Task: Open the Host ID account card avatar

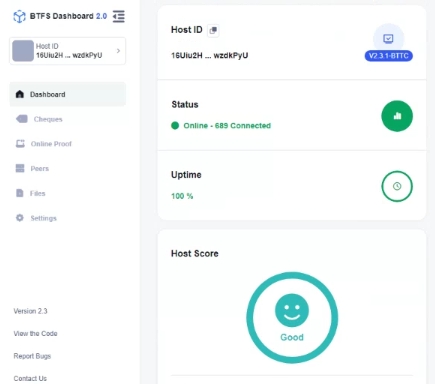Action: pyautogui.click(x=23, y=51)
